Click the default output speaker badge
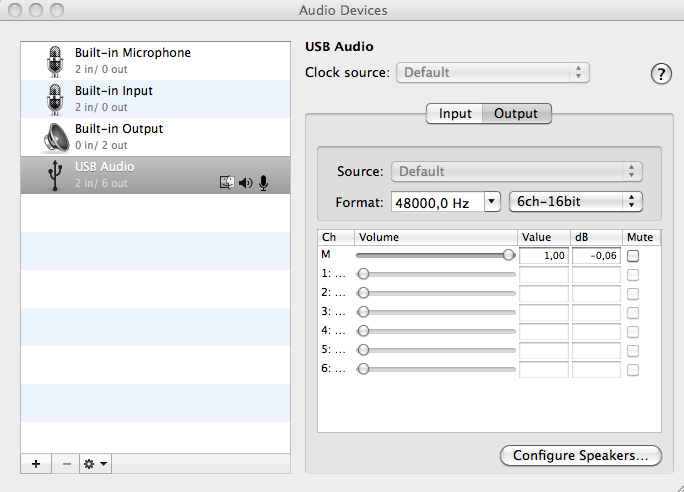 [x=246, y=183]
